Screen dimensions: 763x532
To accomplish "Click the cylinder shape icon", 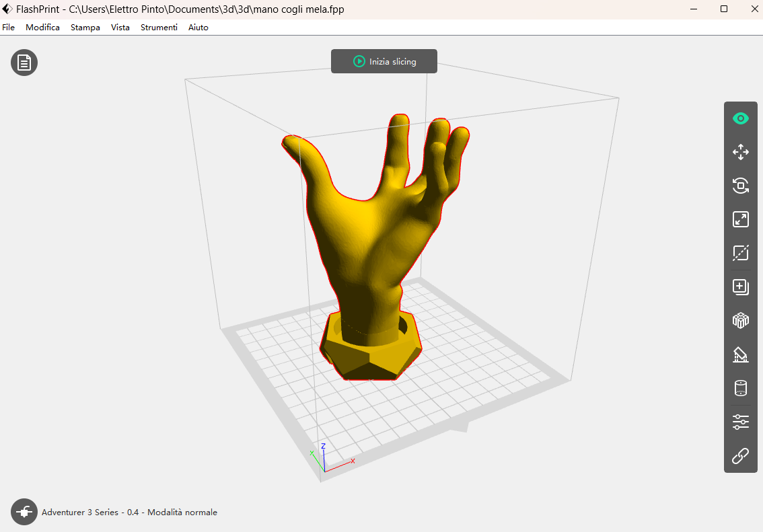I will point(740,388).
